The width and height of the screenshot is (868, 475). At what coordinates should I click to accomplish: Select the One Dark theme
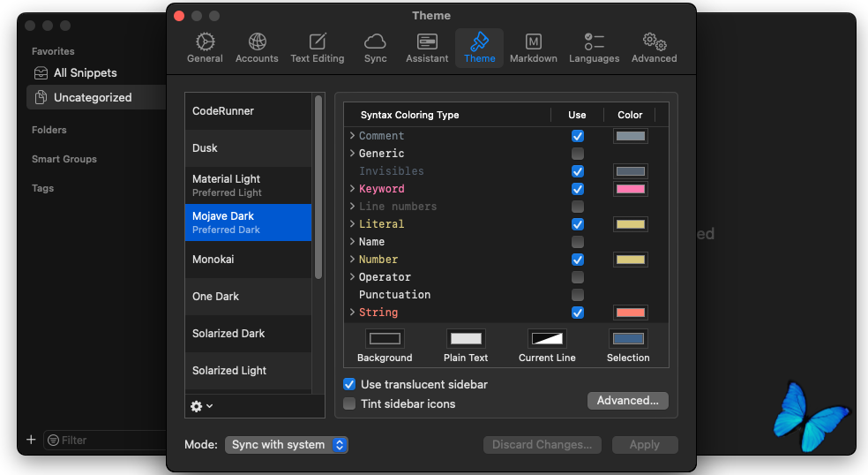(x=248, y=297)
